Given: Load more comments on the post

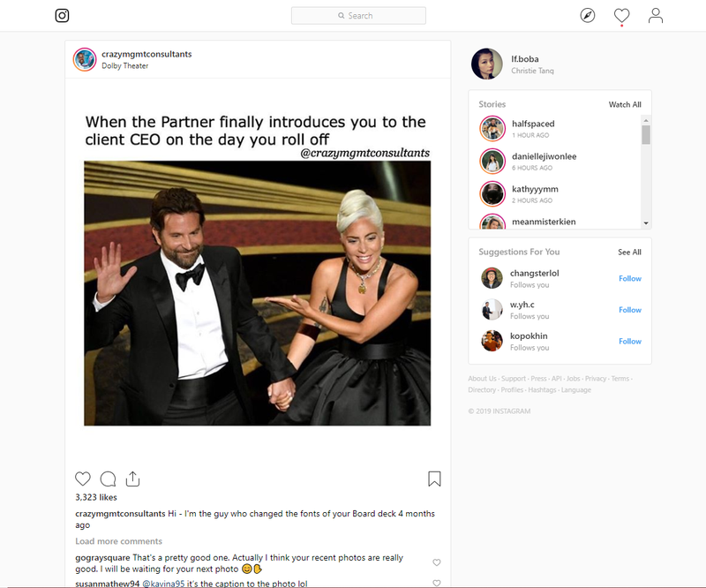Looking at the screenshot, I should click(x=119, y=541).
